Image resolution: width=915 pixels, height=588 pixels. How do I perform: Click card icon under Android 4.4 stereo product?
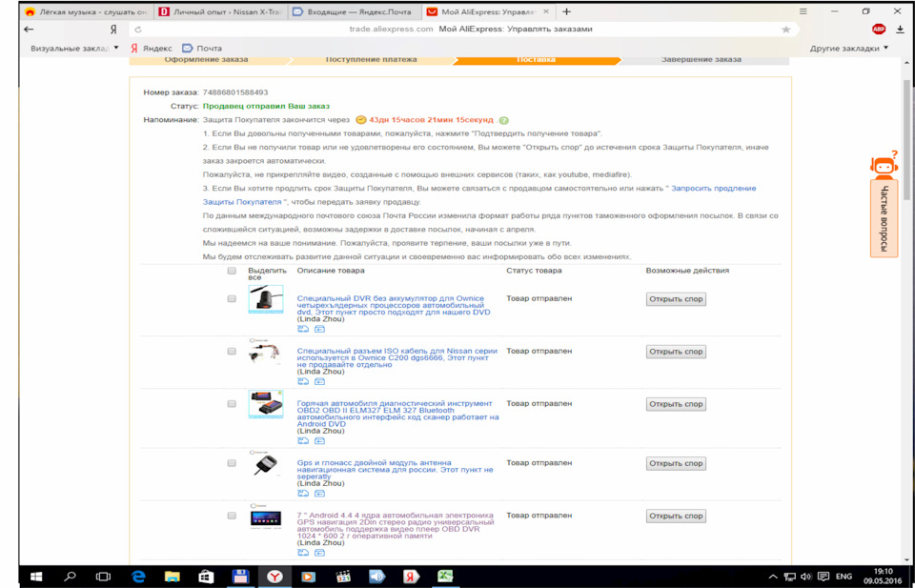(320, 553)
